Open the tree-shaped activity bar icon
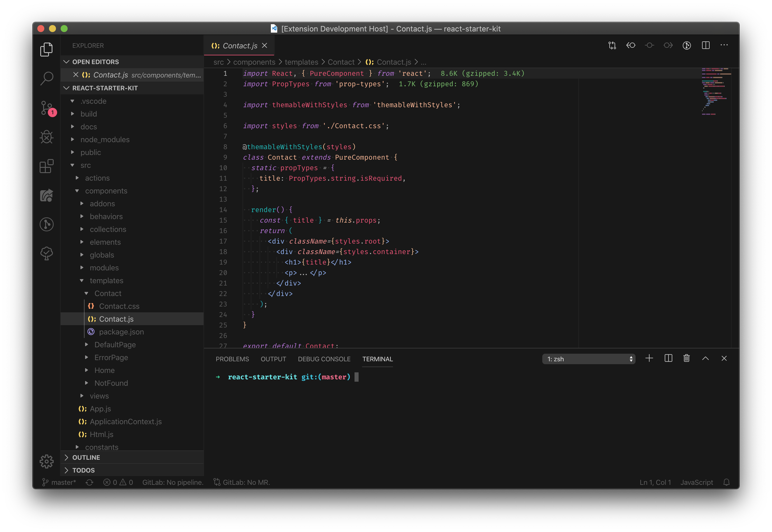The image size is (772, 532). pyautogui.click(x=46, y=253)
